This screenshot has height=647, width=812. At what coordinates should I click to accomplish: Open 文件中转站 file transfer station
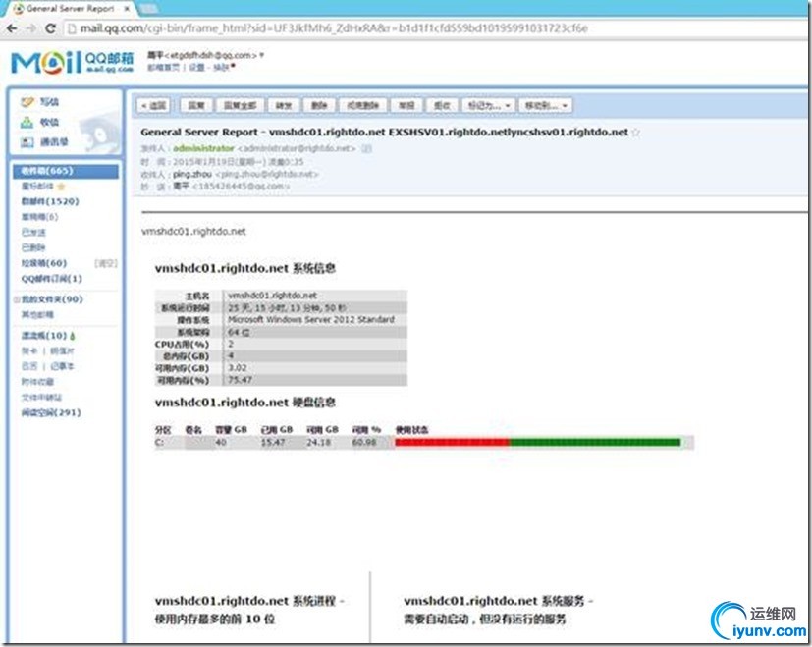click(x=41, y=398)
